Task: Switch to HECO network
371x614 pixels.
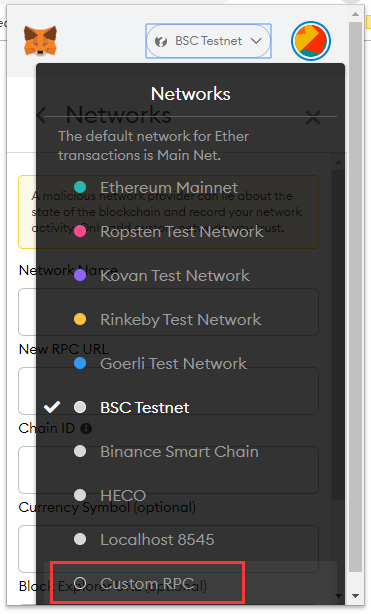Action: (123, 495)
